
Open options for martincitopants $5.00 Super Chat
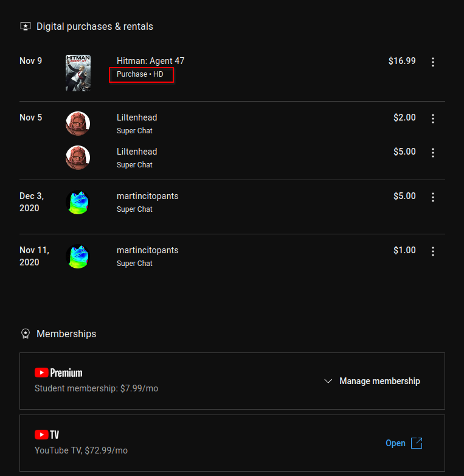433,197
